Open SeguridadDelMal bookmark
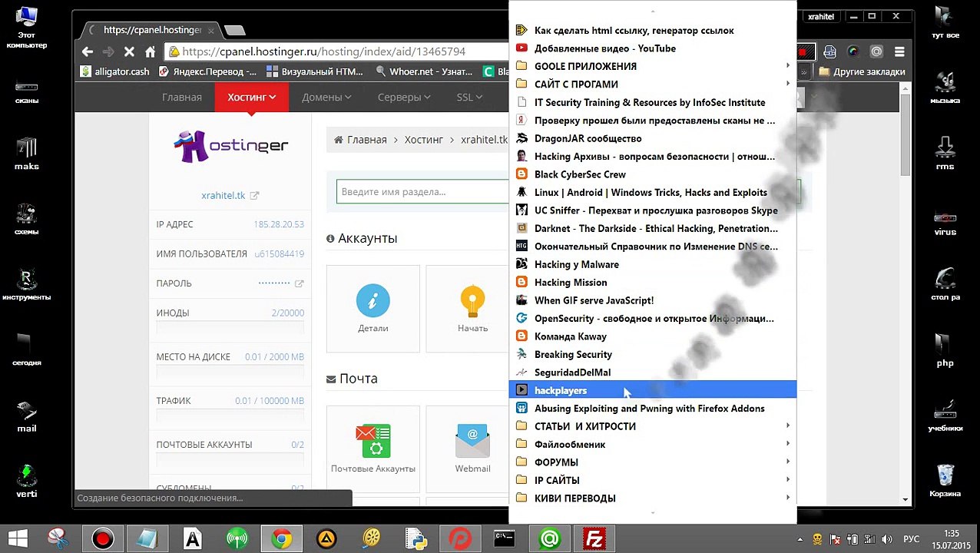 point(652,373)
